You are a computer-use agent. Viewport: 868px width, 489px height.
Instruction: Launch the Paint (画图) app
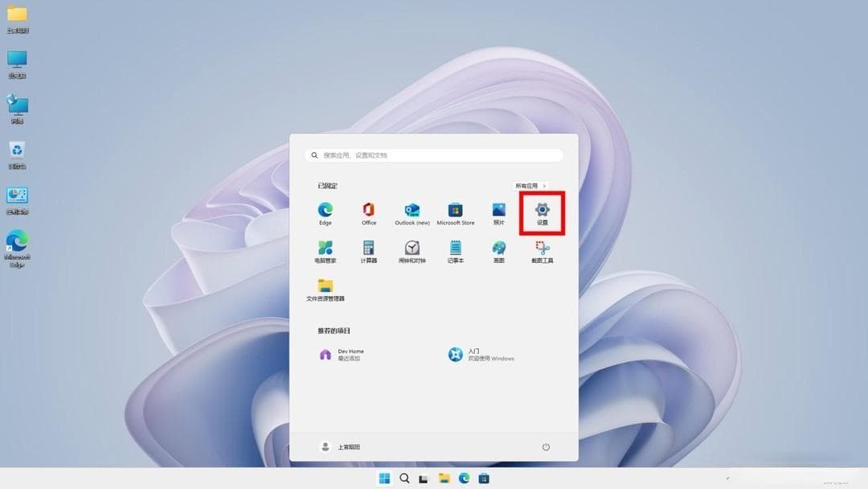point(499,252)
